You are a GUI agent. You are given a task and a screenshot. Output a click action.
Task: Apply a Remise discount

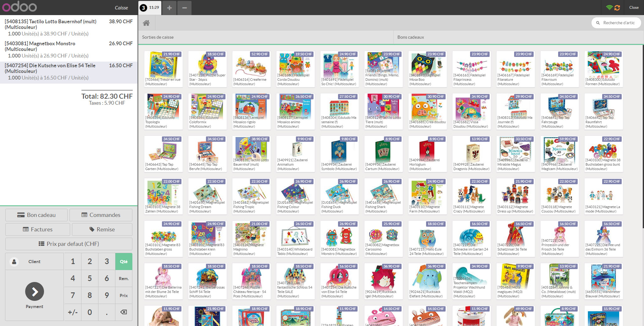[102, 229]
